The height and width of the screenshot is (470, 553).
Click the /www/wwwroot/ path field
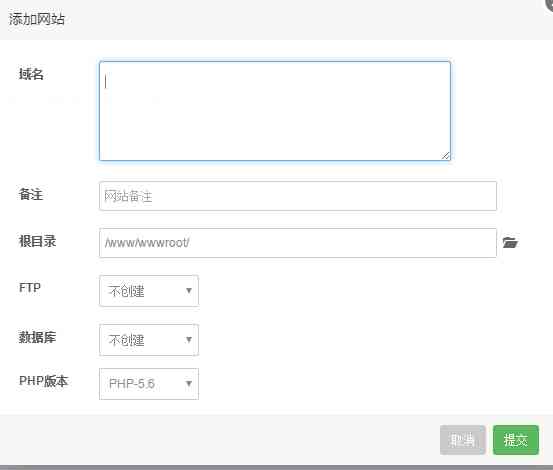(298, 243)
